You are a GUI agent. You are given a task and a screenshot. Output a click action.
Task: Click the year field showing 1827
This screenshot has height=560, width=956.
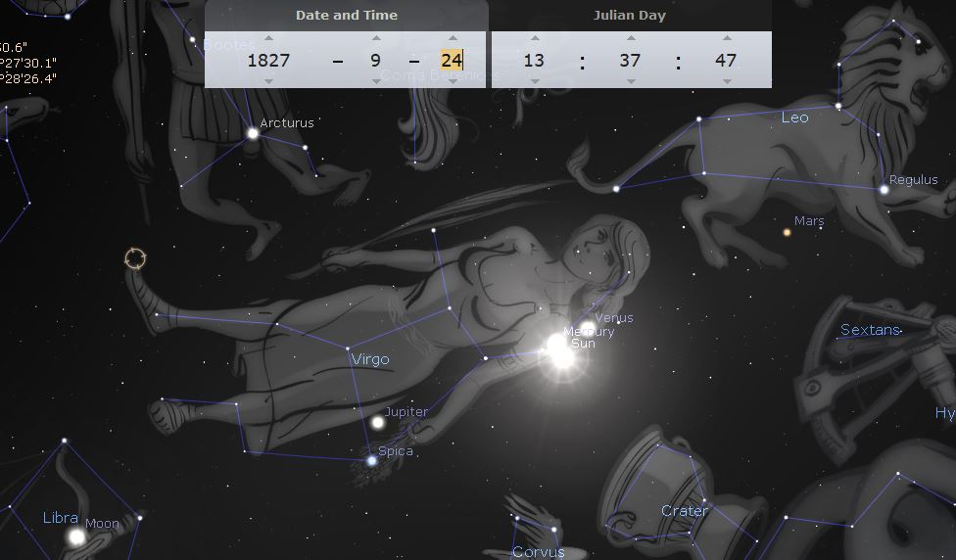click(268, 61)
